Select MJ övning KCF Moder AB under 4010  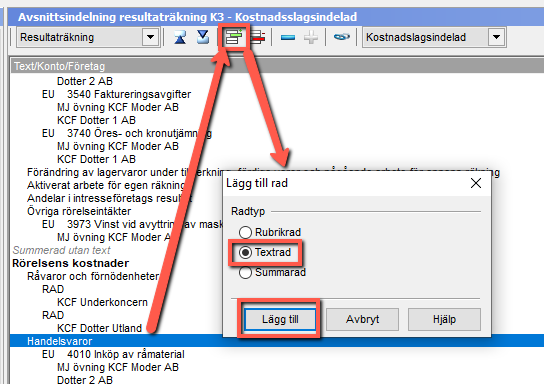[x=118, y=367]
